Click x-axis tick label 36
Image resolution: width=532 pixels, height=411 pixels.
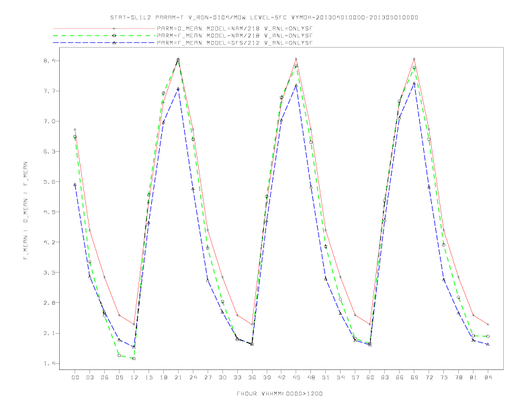coord(252,377)
